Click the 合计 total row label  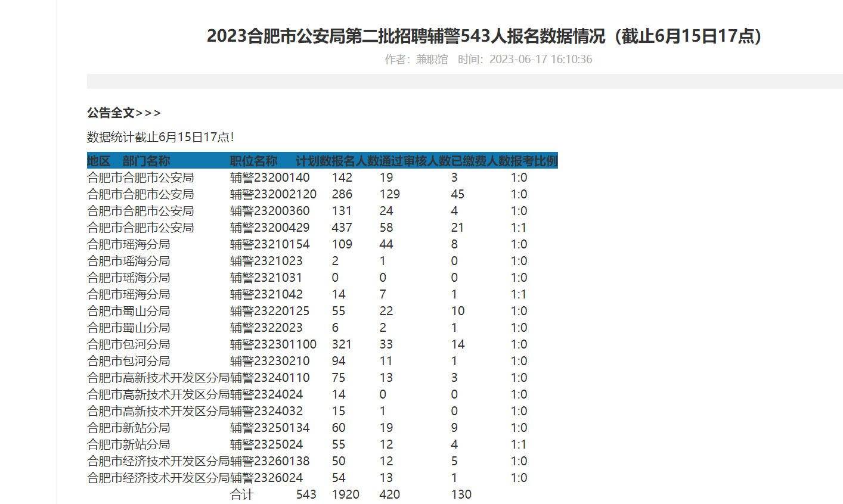click(x=242, y=494)
